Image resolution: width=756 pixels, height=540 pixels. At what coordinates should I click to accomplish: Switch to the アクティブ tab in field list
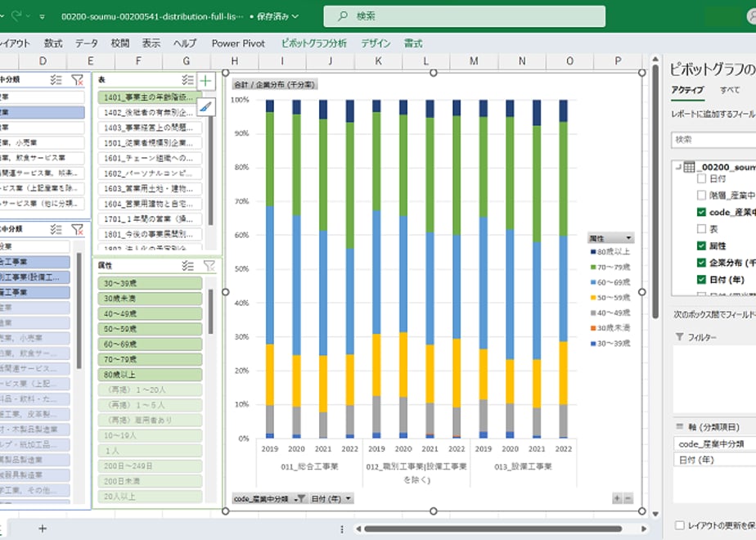click(687, 90)
